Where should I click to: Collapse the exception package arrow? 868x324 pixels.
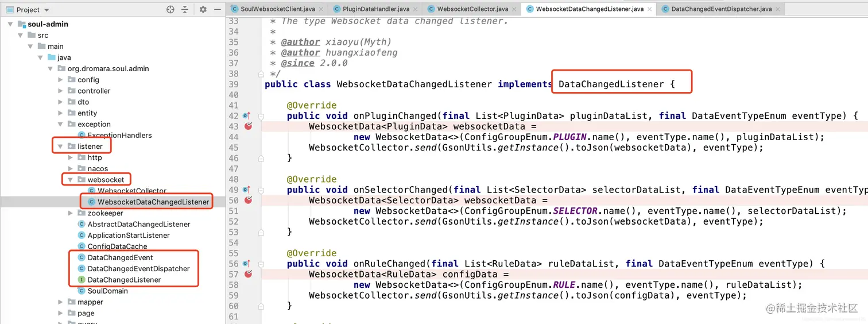tap(60, 124)
